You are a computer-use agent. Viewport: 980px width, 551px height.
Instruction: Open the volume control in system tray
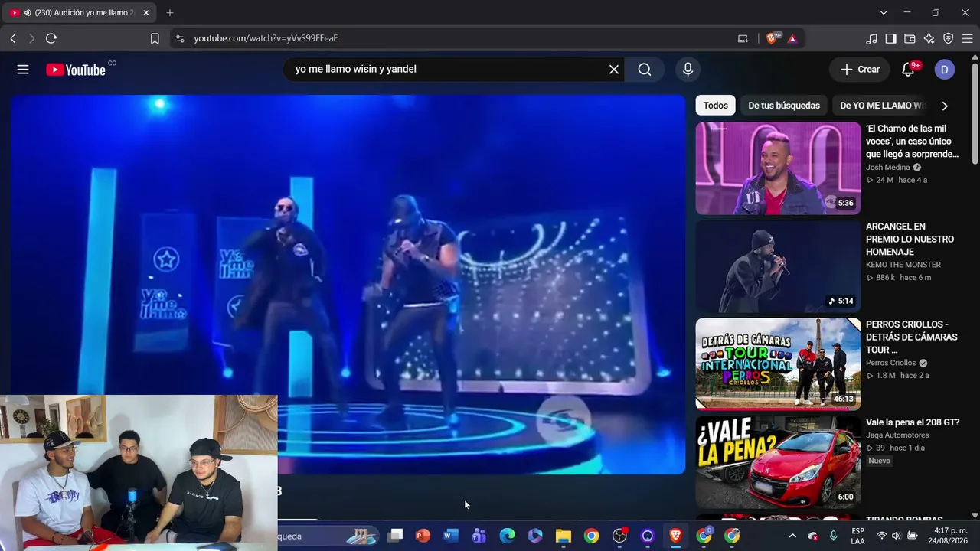click(897, 536)
